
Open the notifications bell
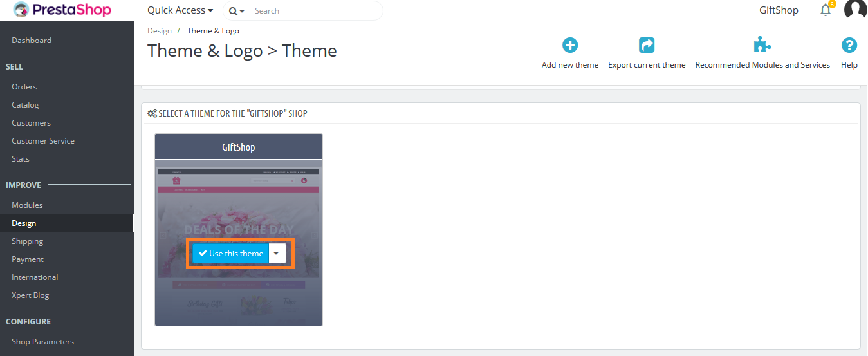click(826, 10)
